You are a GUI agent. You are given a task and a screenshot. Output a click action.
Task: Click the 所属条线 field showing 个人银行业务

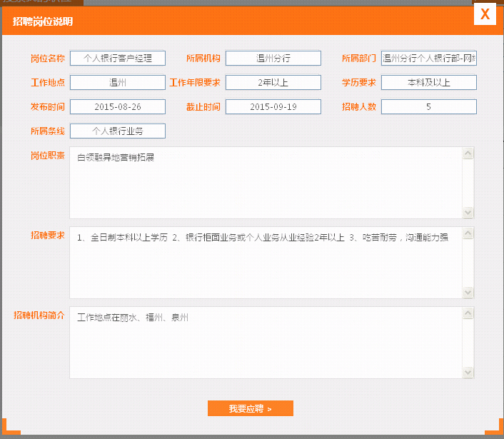[x=118, y=131]
